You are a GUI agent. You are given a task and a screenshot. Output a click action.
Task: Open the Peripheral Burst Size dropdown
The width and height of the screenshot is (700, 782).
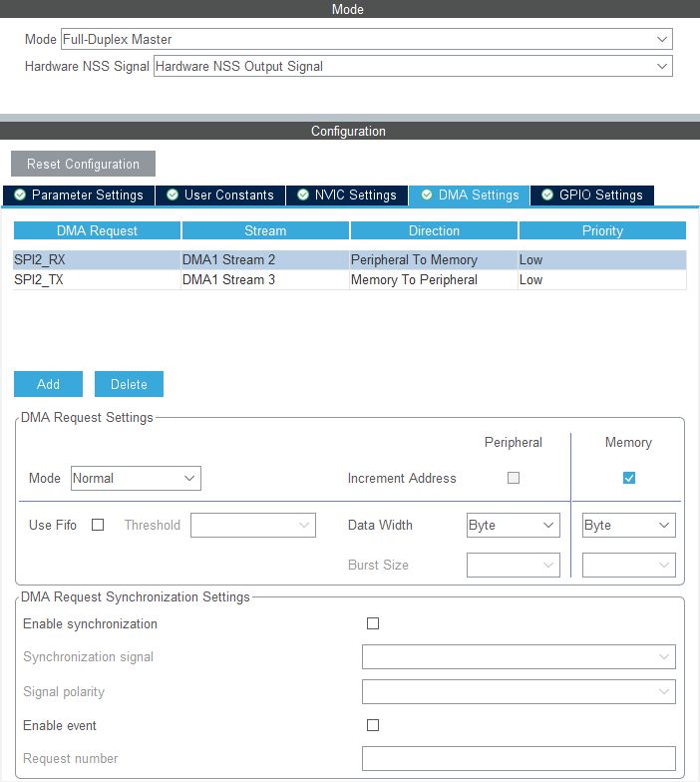(513, 565)
